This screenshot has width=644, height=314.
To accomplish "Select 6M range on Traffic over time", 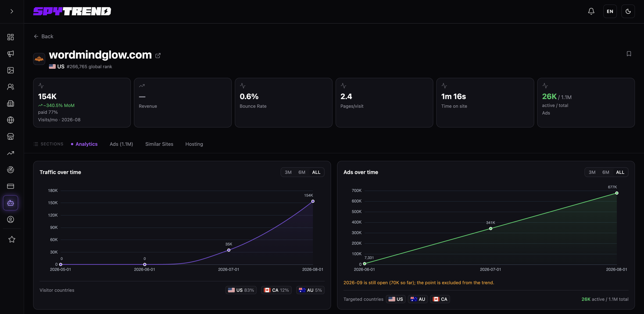I will 302,172.
